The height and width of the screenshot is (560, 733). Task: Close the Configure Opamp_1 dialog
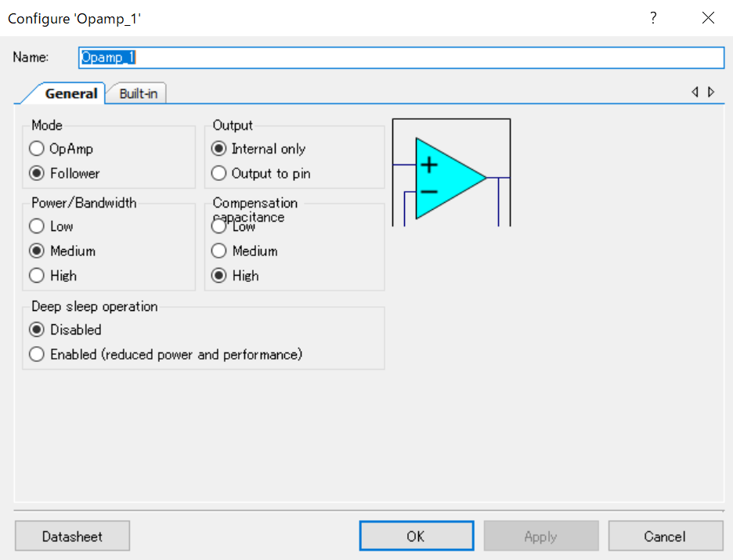708,18
